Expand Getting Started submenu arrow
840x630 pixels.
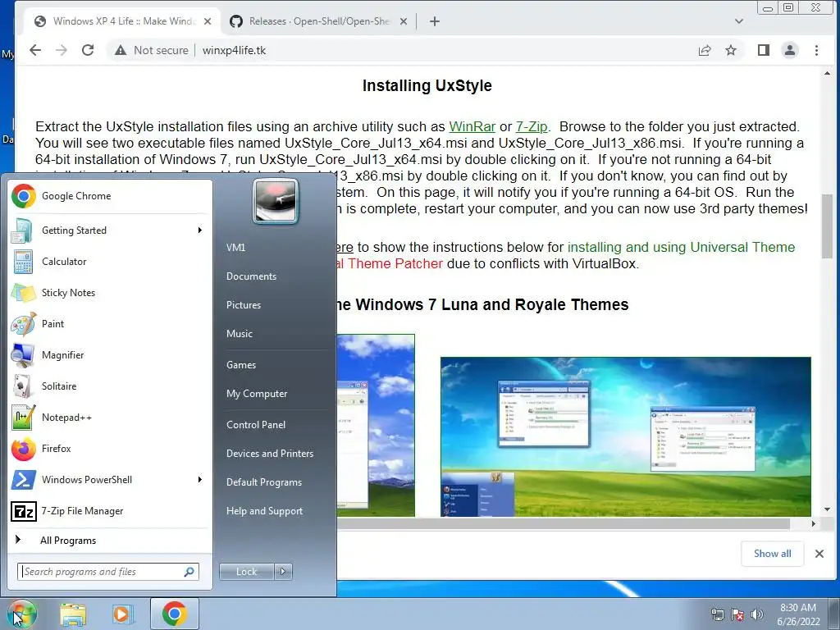[x=200, y=231]
